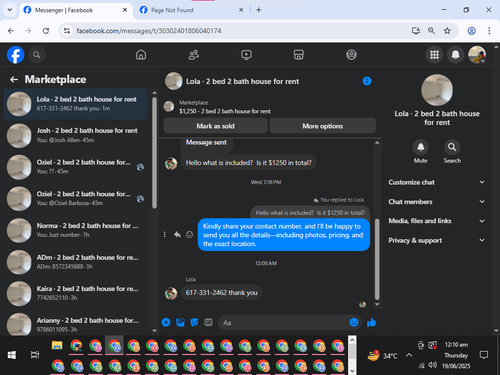
Task: Bookmark this page with star icon
Action: click(x=447, y=31)
